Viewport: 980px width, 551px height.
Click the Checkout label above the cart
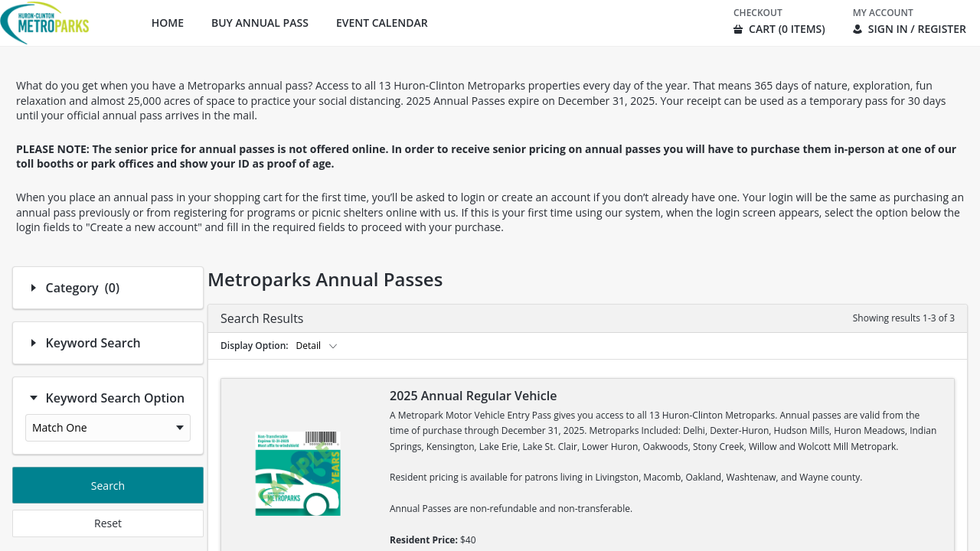pos(758,13)
